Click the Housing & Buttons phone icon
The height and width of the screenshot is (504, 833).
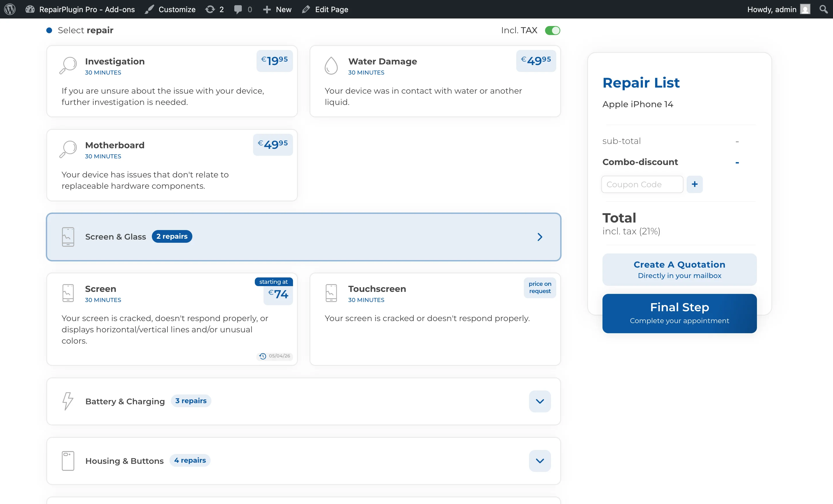point(68,460)
